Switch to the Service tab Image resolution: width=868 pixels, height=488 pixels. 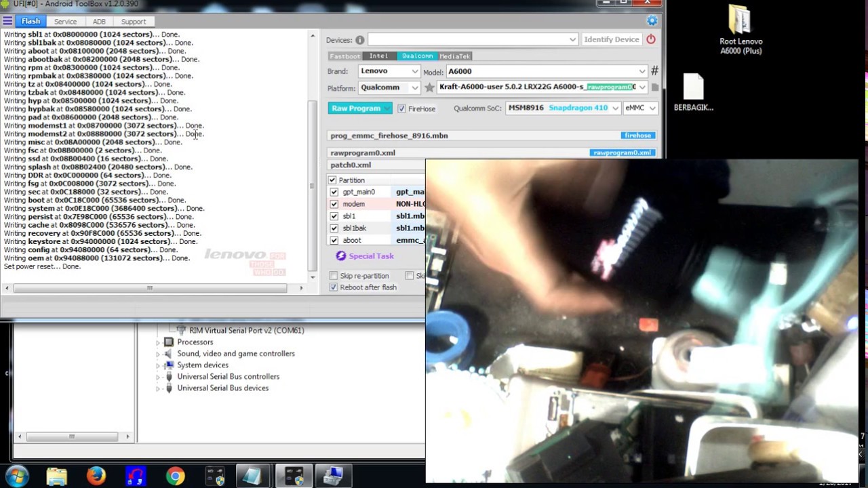click(66, 22)
